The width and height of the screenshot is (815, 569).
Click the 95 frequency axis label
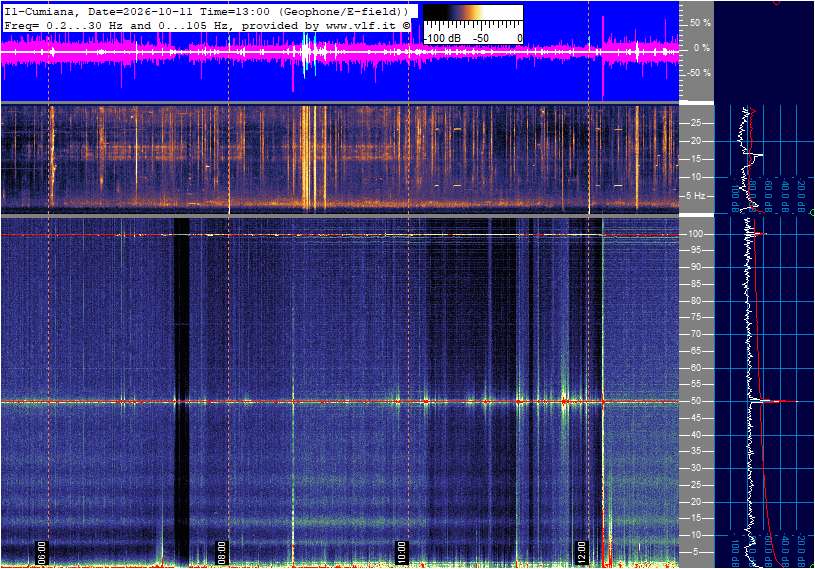click(x=695, y=250)
